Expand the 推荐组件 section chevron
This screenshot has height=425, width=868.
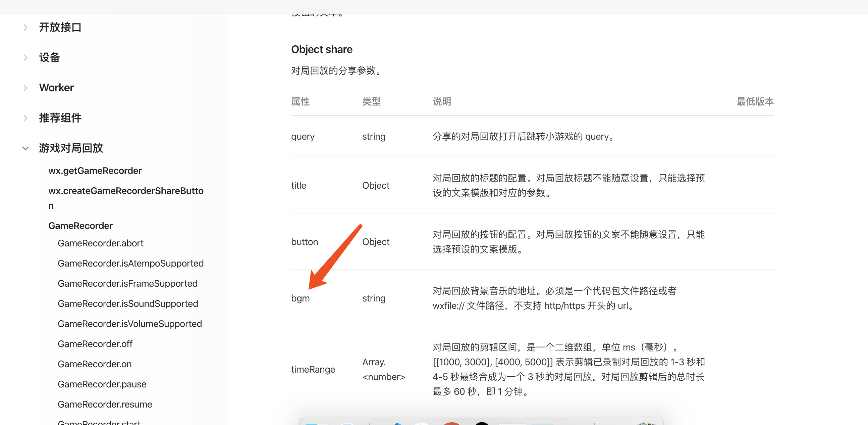[25, 118]
